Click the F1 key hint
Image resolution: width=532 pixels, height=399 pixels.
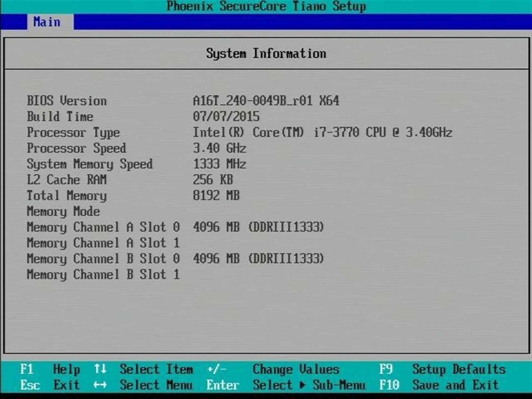point(27,369)
